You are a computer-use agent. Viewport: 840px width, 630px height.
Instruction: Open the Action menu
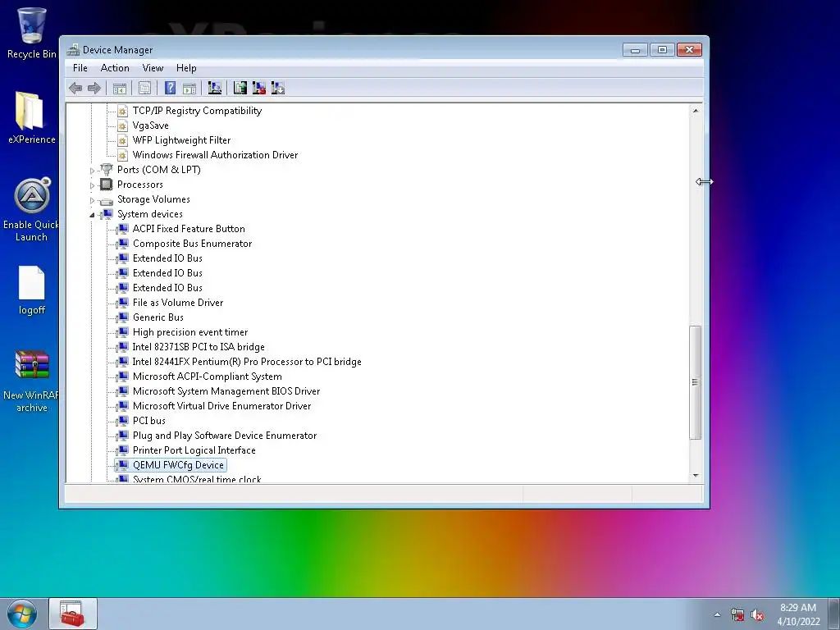click(115, 68)
